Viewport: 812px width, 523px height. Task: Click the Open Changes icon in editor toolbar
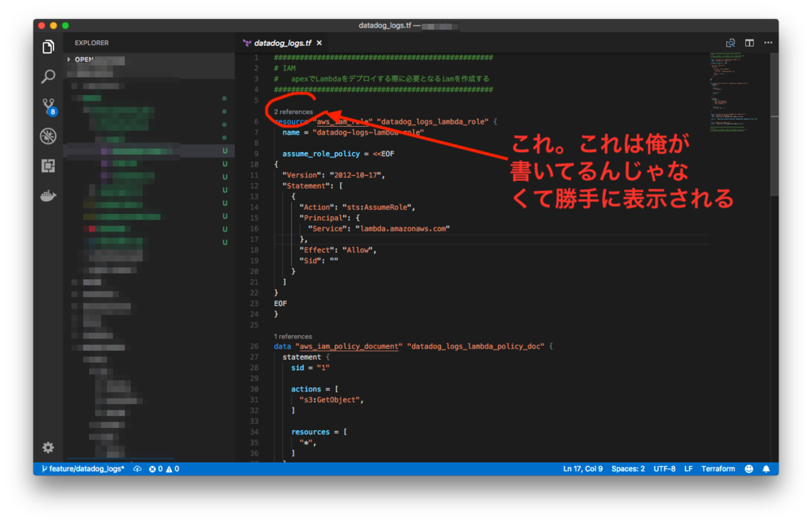click(x=730, y=43)
